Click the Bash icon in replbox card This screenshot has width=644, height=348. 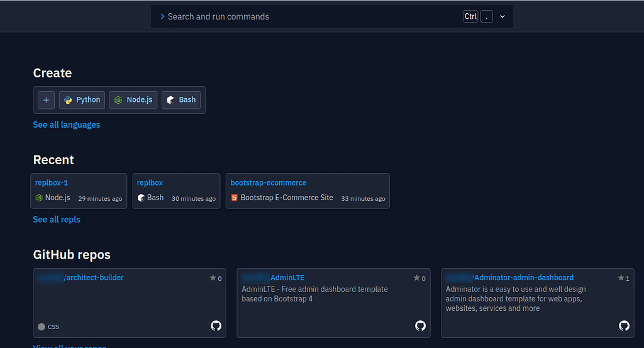click(x=141, y=198)
